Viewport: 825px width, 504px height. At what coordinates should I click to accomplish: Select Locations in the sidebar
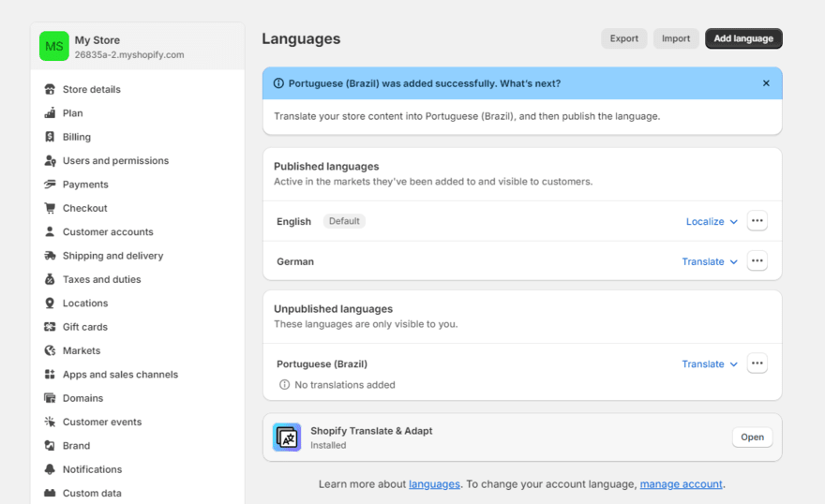[85, 304]
